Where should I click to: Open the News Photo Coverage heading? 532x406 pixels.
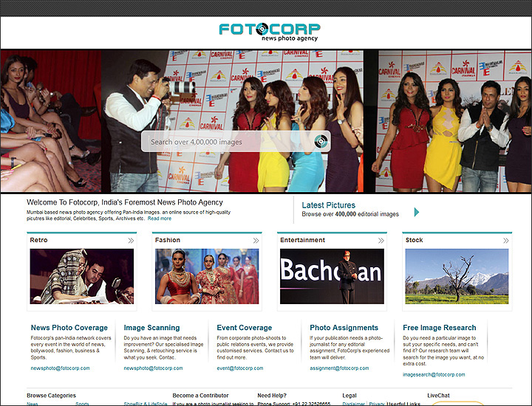tap(69, 328)
